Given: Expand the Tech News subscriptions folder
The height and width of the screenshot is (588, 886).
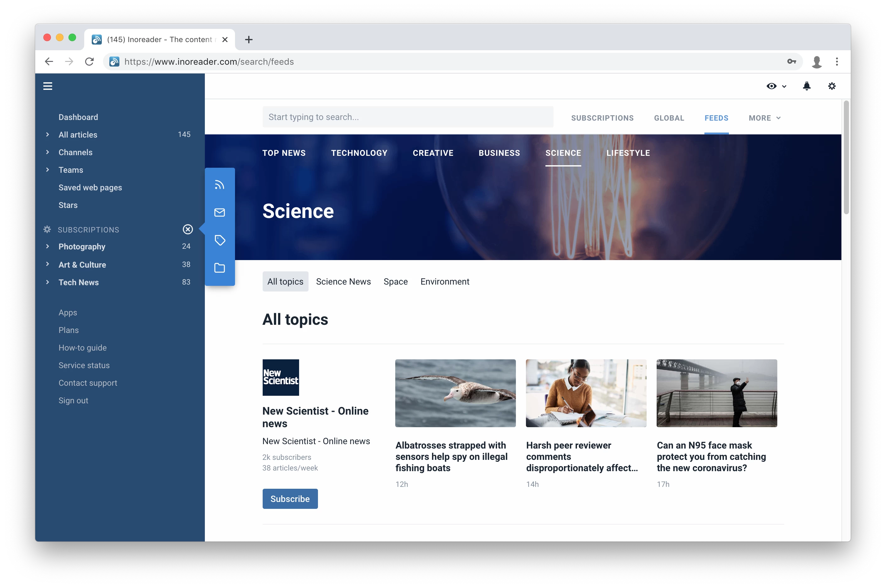Looking at the screenshot, I should pos(47,282).
